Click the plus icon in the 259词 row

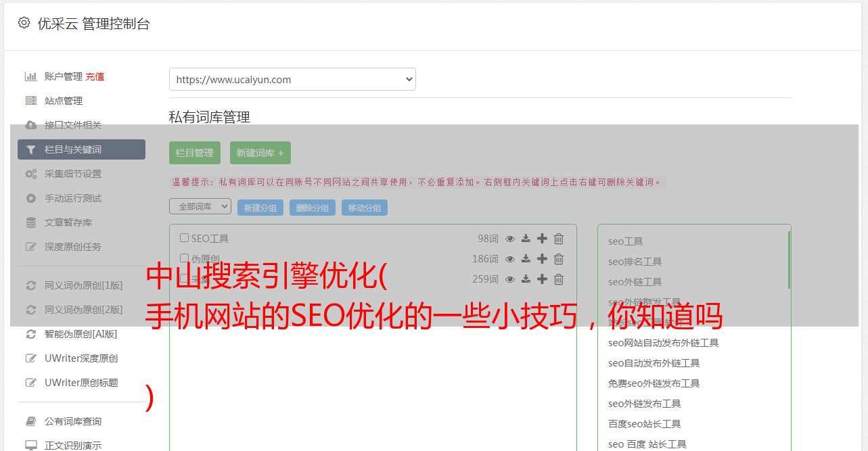tap(542, 279)
